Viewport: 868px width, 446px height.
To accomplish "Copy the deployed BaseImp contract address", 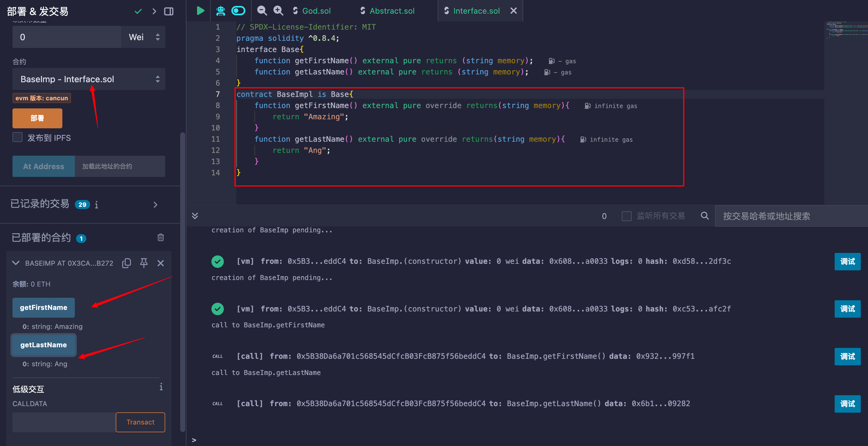I will 127,263.
